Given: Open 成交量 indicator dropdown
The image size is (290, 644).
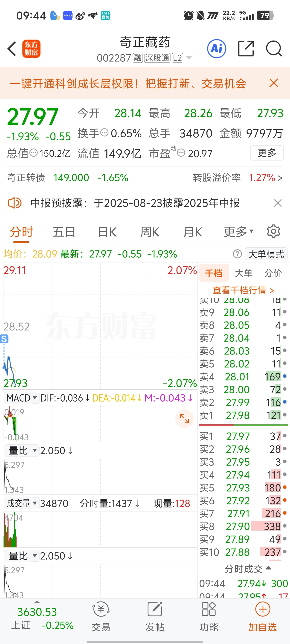Looking at the screenshot, I should [x=22, y=503].
